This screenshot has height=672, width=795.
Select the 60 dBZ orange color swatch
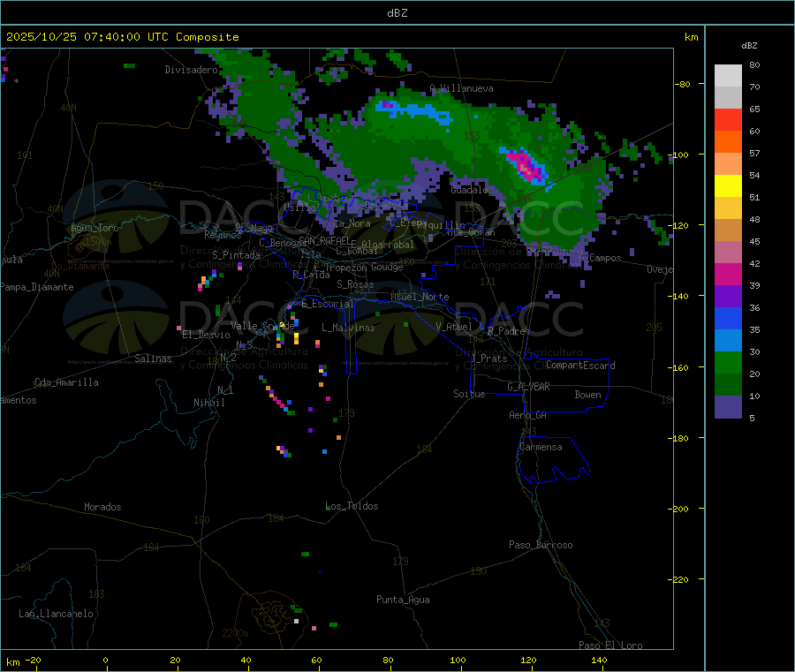pyautogui.click(x=728, y=142)
